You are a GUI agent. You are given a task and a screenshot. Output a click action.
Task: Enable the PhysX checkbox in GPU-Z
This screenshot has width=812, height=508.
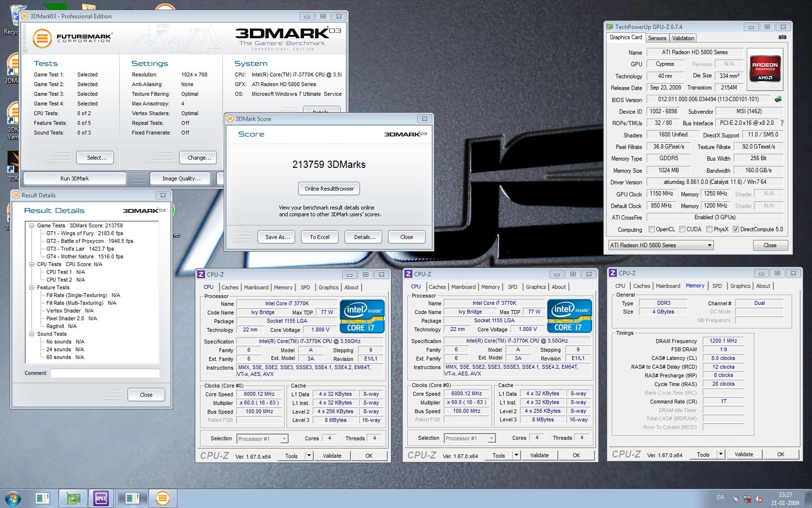click(x=709, y=229)
